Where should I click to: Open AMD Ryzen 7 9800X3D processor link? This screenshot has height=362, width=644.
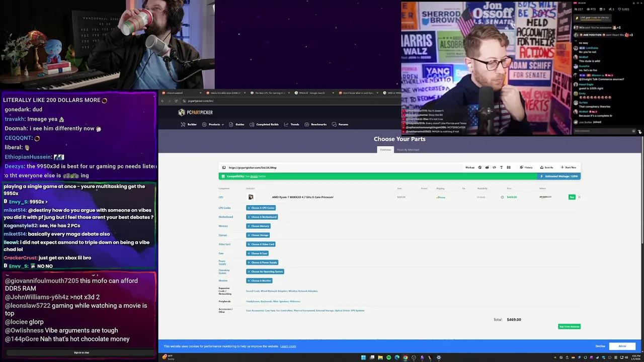[302, 197]
